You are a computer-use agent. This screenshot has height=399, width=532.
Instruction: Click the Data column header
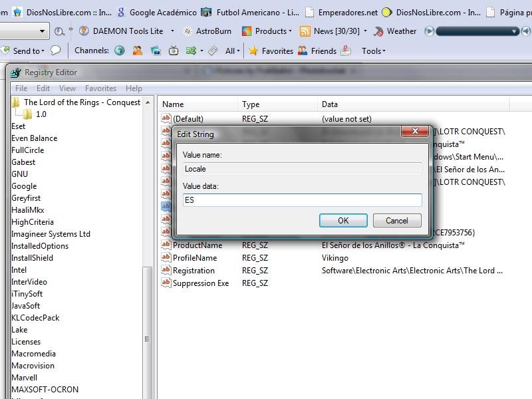click(x=413, y=104)
